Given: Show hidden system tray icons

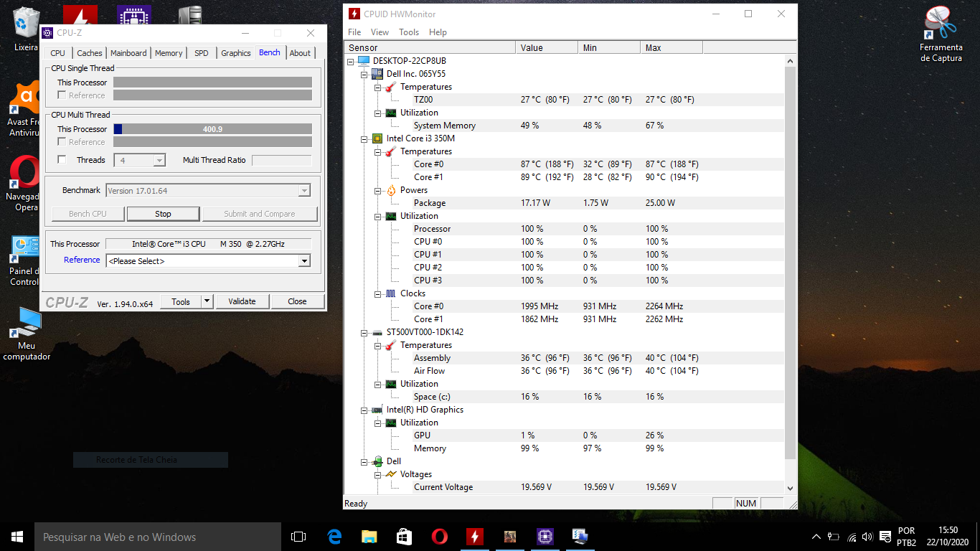Looking at the screenshot, I should (x=816, y=537).
